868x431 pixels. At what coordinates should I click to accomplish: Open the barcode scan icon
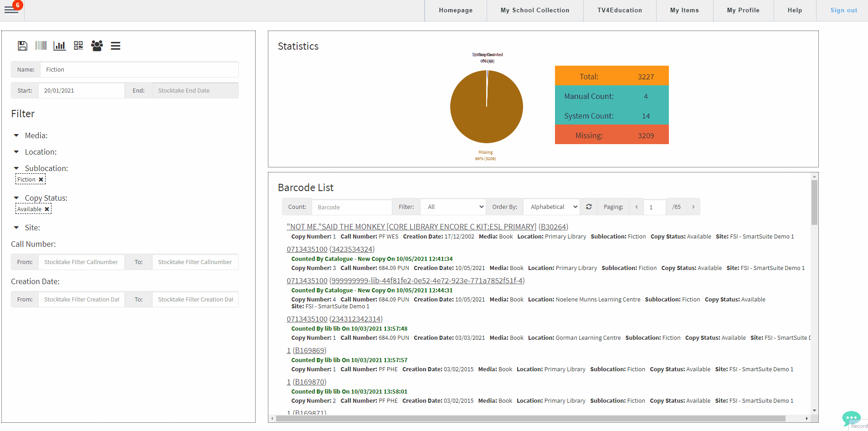click(x=41, y=46)
